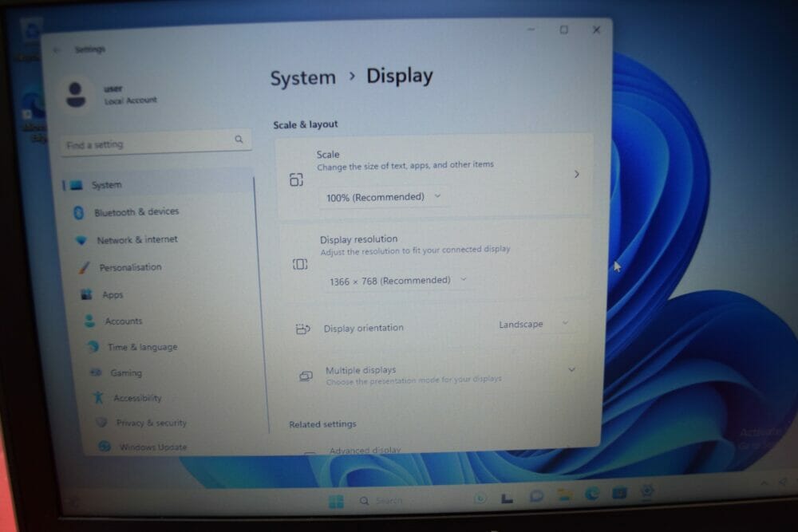The image size is (798, 532).
Task: Open Accessibility settings
Action: 137,398
